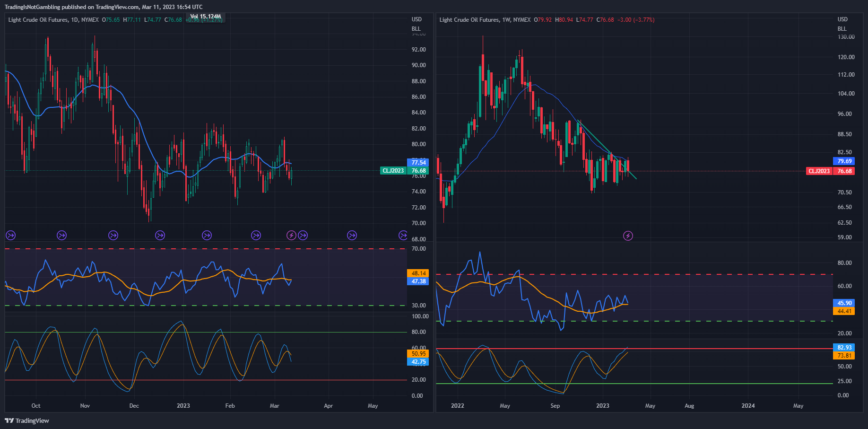
Task: Click the 'Sep' label on the weekly time axis
Action: [555, 406]
